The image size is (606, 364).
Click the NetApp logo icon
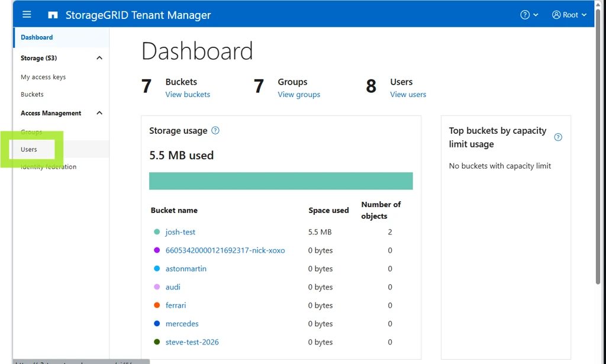(x=53, y=15)
